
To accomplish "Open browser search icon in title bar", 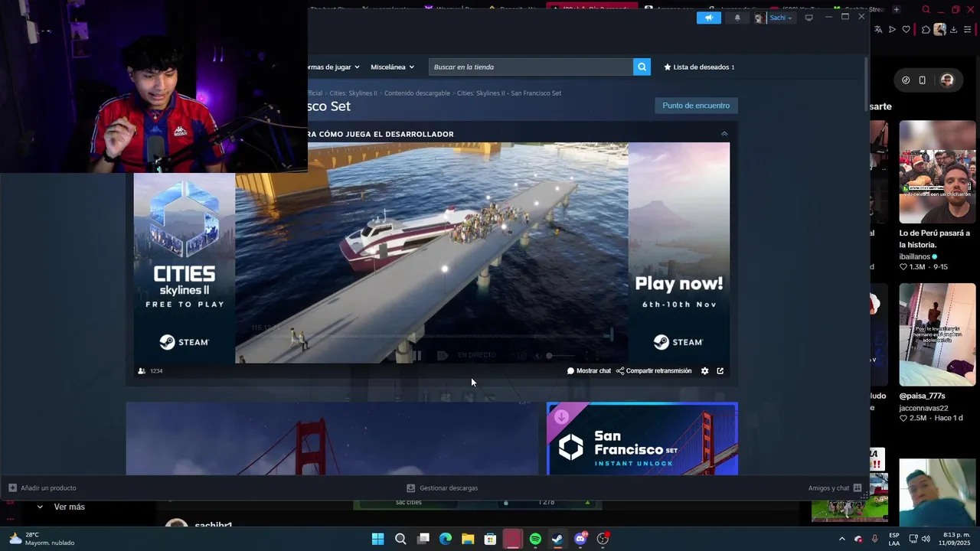I will [x=926, y=10].
